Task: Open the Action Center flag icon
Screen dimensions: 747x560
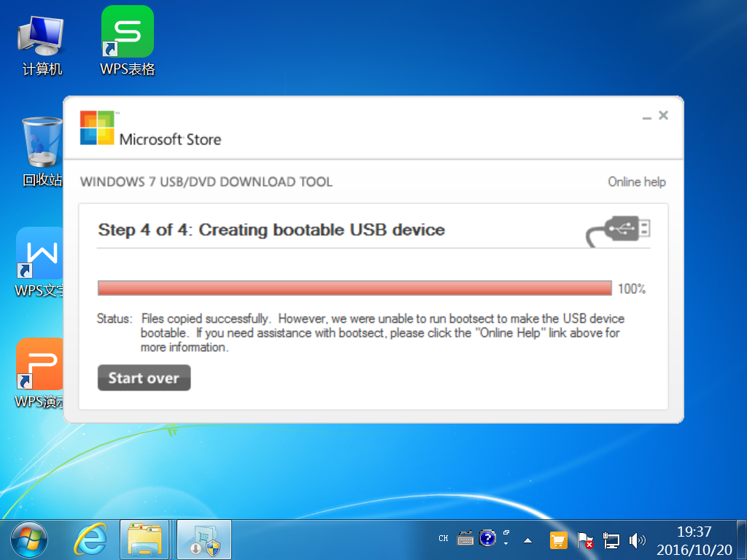Action: pos(584,540)
